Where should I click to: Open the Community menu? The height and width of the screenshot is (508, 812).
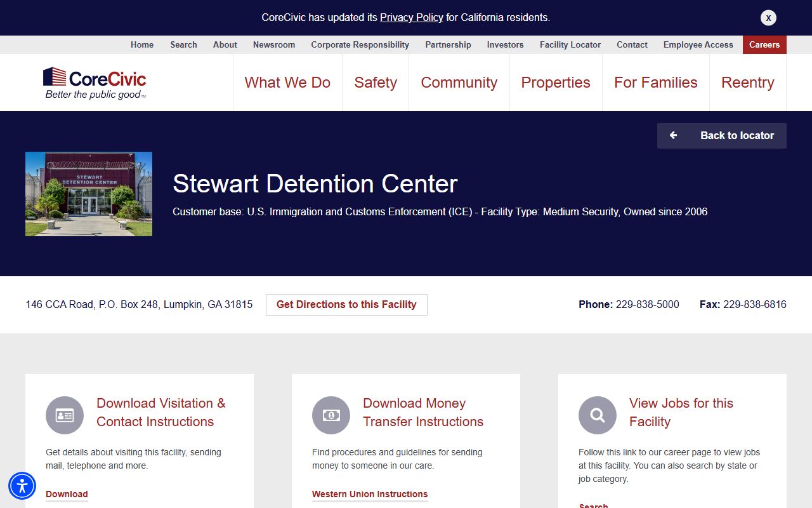coord(459,83)
